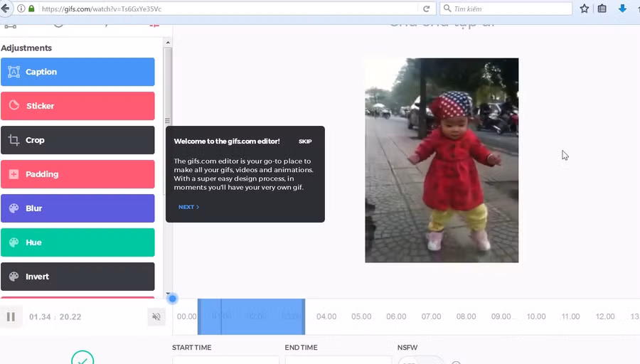Click the Start Time input field

(225, 360)
